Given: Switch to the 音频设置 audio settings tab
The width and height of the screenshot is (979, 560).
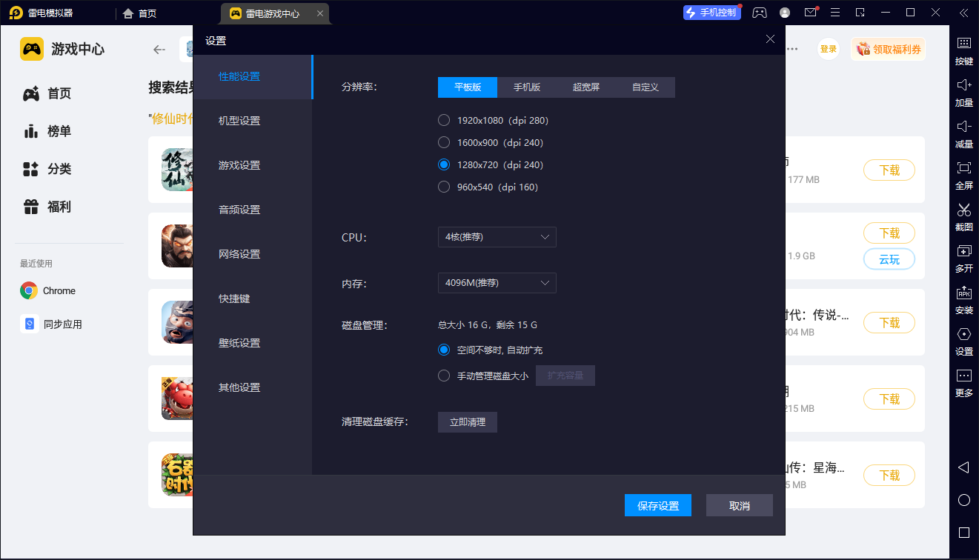Looking at the screenshot, I should [238, 209].
